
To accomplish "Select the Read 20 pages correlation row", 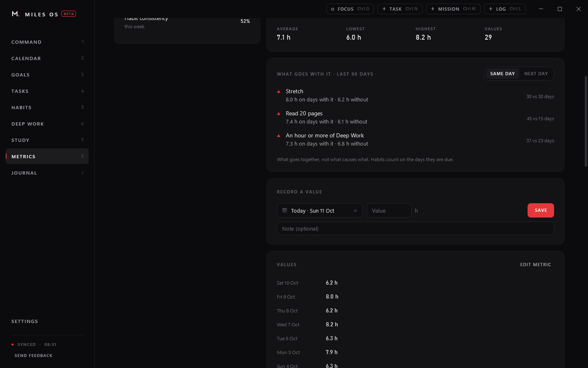I will (x=415, y=117).
